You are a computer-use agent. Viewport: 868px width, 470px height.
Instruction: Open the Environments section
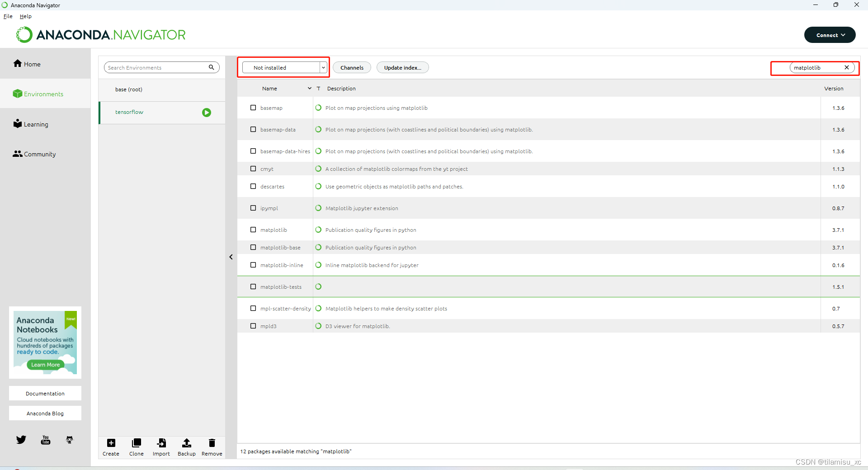[38, 94]
